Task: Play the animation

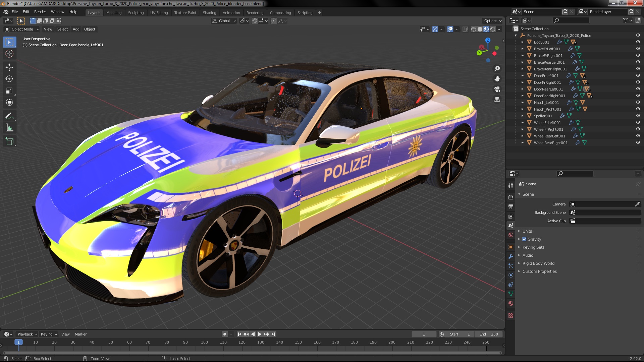Action: tap(260, 334)
